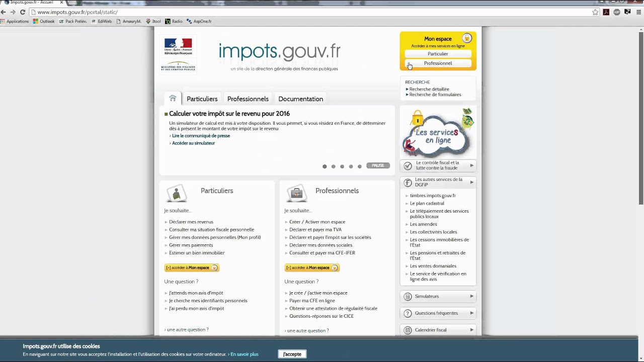Bookmark this page with the star icon
Image resolution: width=644 pixels, height=362 pixels.
click(596, 12)
